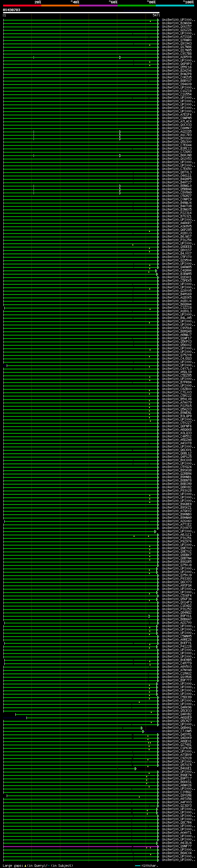Click arrowhead of the UniRef100_C4QHH4 alignment
197x868 pixels.
pos(156,271)
